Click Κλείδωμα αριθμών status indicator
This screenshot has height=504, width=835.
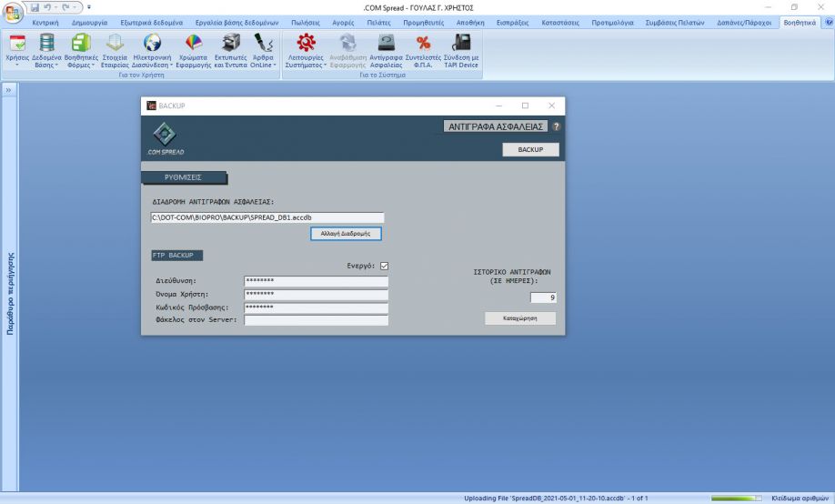(800, 499)
